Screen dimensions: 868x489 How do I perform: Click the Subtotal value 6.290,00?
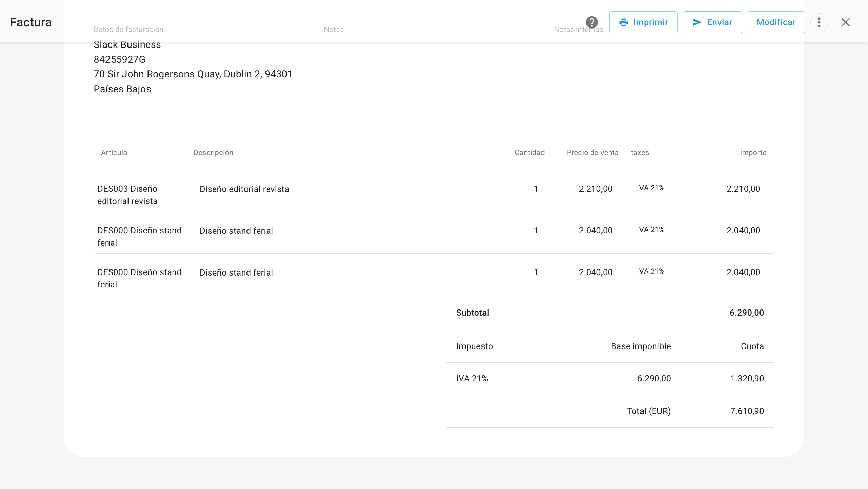click(x=747, y=313)
